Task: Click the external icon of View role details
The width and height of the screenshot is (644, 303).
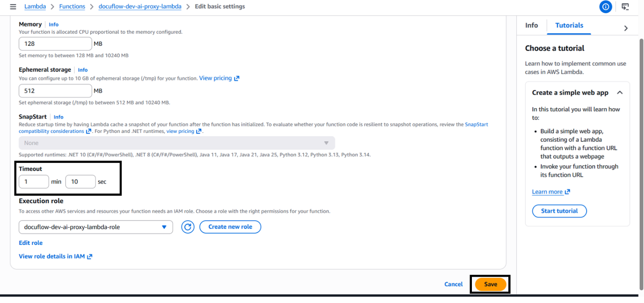Action: pyautogui.click(x=90, y=257)
